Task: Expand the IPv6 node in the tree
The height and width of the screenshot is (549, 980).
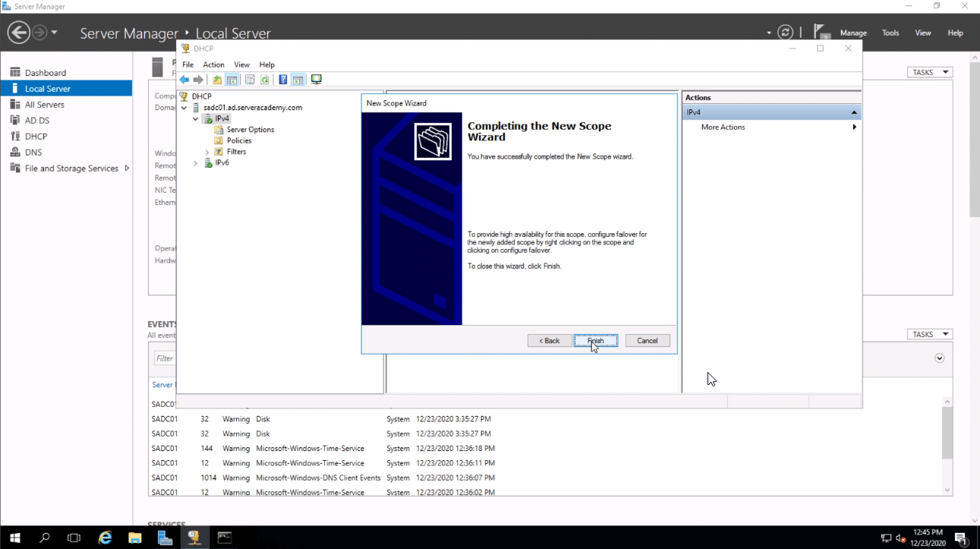Action: [x=196, y=162]
